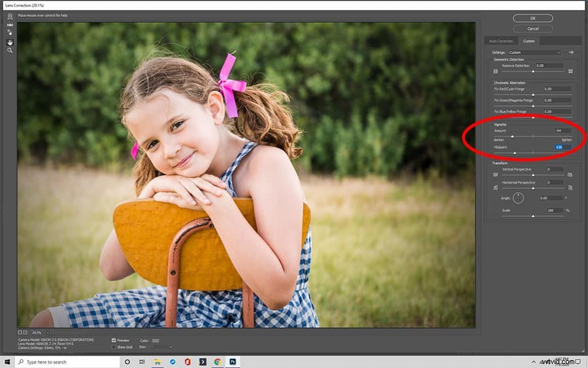This screenshot has width=588, height=368.
Task: Click the Remove Distortion slider
Action: [x=533, y=71]
